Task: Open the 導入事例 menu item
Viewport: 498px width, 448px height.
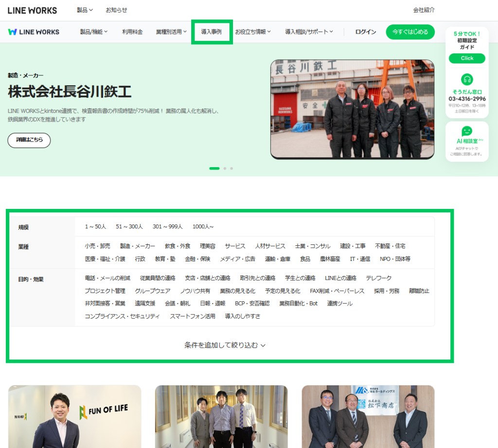Action: (212, 32)
